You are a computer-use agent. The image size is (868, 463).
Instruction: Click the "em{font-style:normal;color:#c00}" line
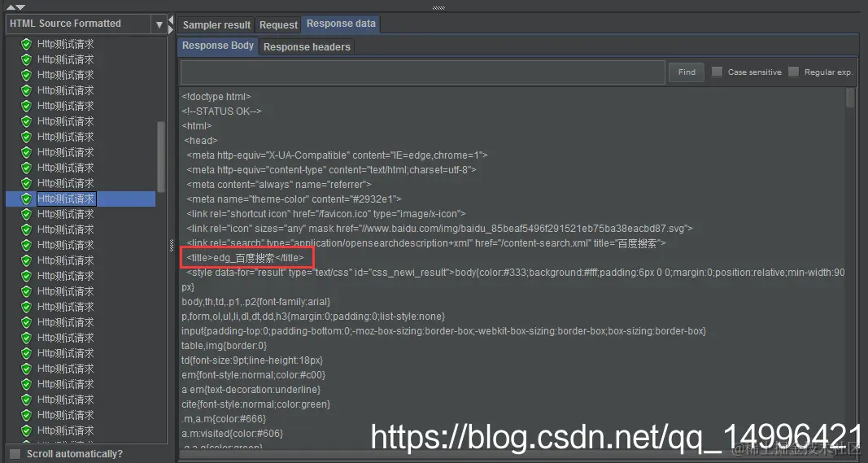pyautogui.click(x=254, y=375)
